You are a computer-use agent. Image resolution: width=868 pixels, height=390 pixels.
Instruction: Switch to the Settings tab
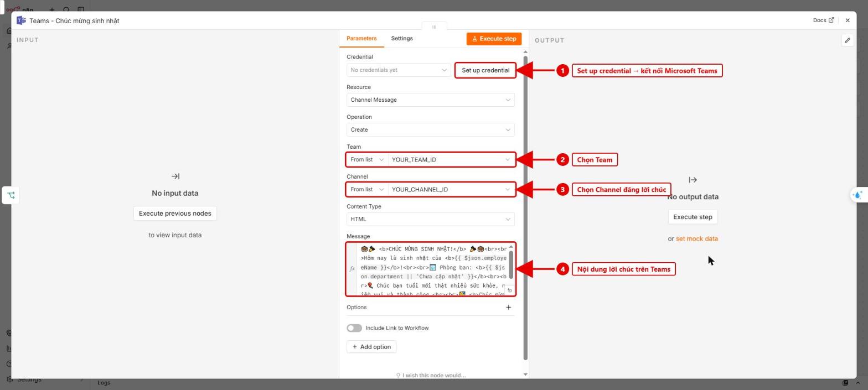402,38
